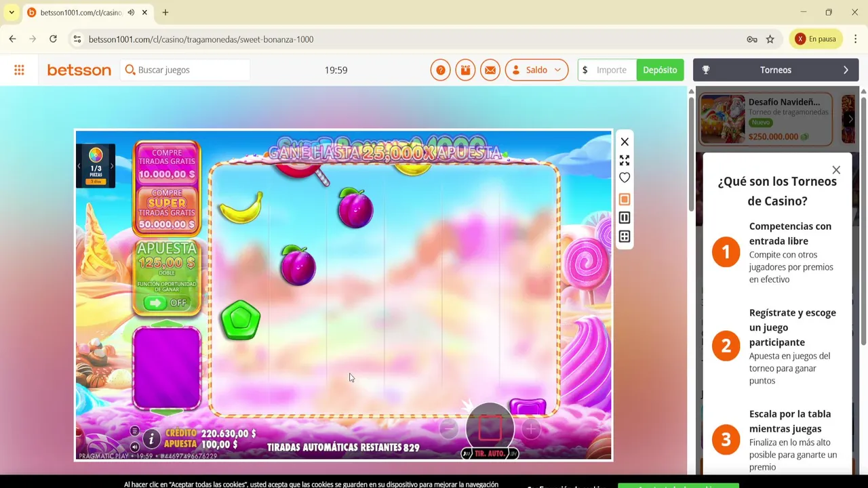The height and width of the screenshot is (488, 868).
Task: Expand the Torneos panel arrow
Action: pos(846,70)
